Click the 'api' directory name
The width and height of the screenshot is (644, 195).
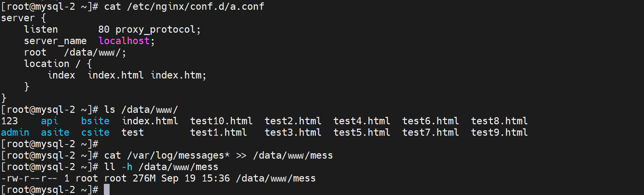click(50, 121)
